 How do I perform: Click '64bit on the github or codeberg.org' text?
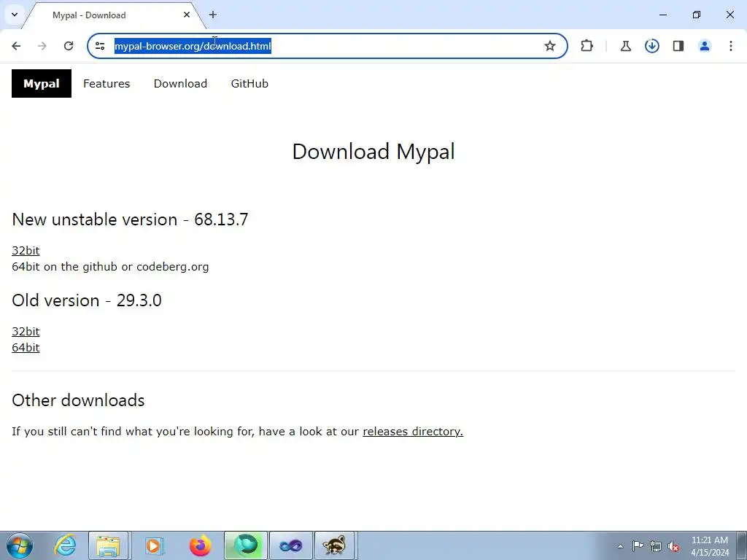coord(110,267)
